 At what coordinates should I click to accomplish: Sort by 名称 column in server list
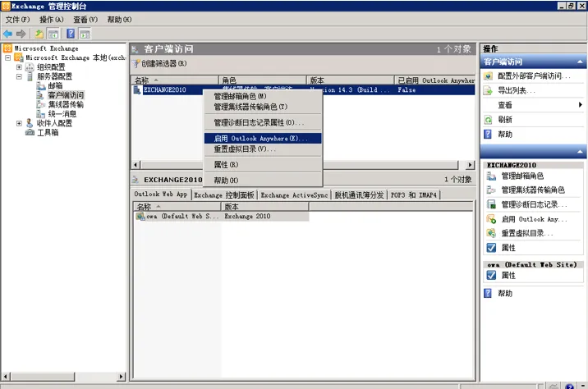click(x=175, y=80)
